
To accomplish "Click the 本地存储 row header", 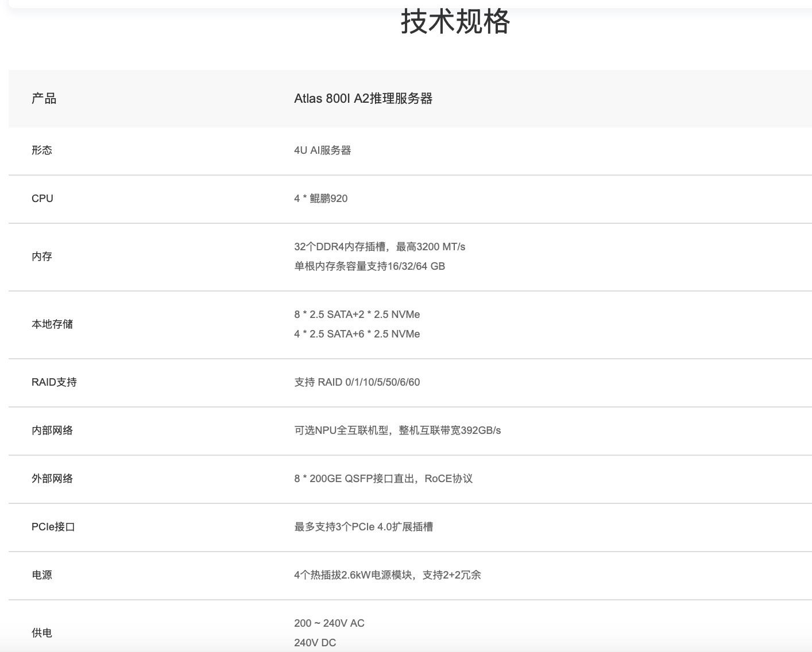I will tap(52, 324).
